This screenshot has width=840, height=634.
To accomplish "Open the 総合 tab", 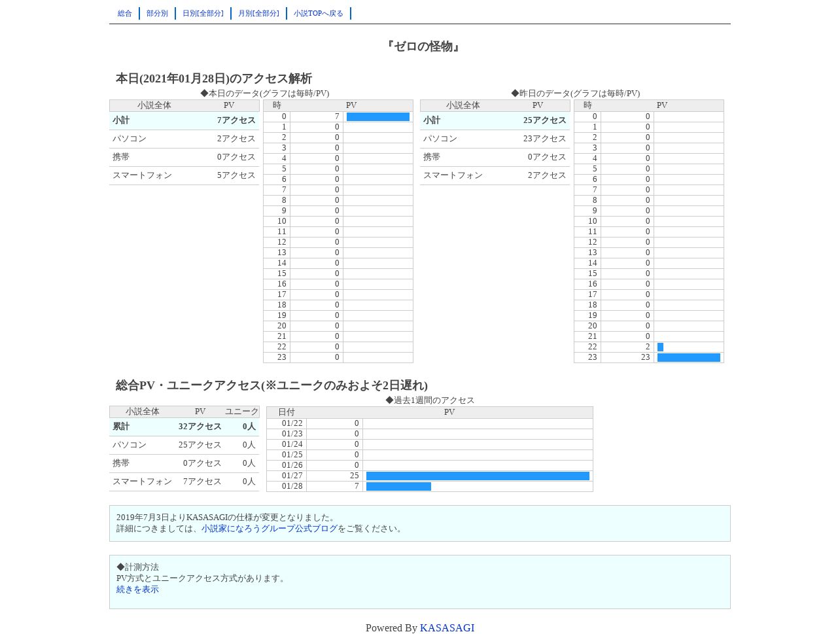I will pyautogui.click(x=124, y=13).
